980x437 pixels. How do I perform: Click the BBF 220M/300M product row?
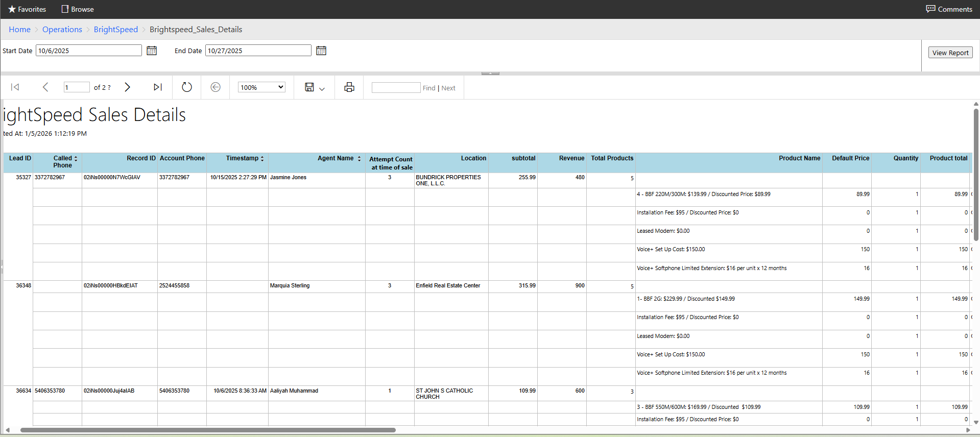click(703, 195)
